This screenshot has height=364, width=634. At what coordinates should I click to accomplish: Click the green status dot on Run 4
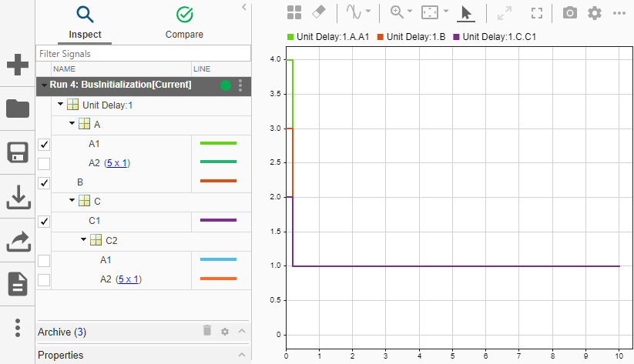(226, 85)
